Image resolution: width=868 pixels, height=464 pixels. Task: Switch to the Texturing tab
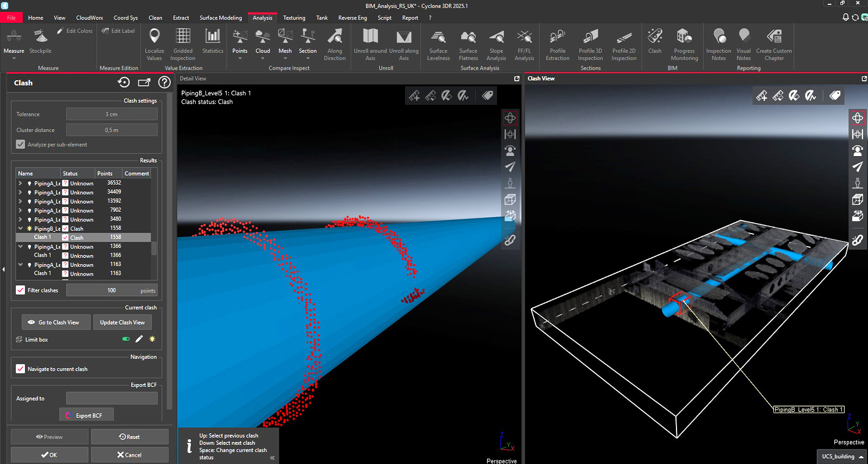click(x=294, y=17)
